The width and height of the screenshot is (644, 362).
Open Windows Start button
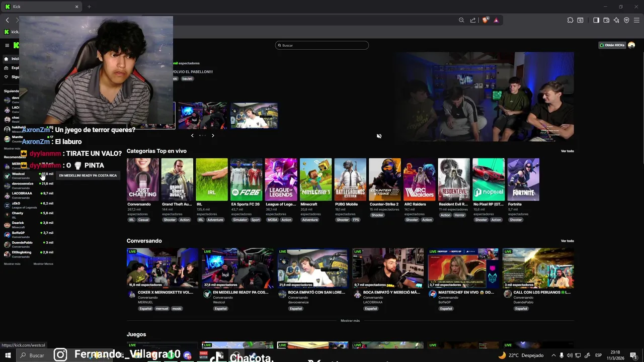tap(8, 355)
